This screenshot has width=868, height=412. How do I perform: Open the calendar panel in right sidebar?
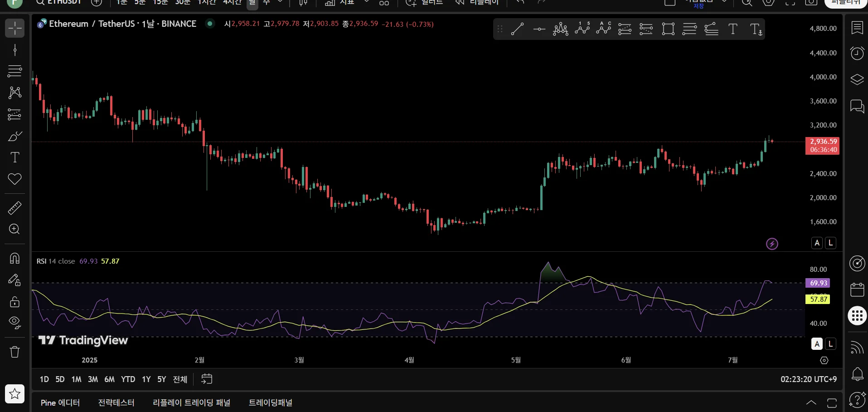click(857, 289)
